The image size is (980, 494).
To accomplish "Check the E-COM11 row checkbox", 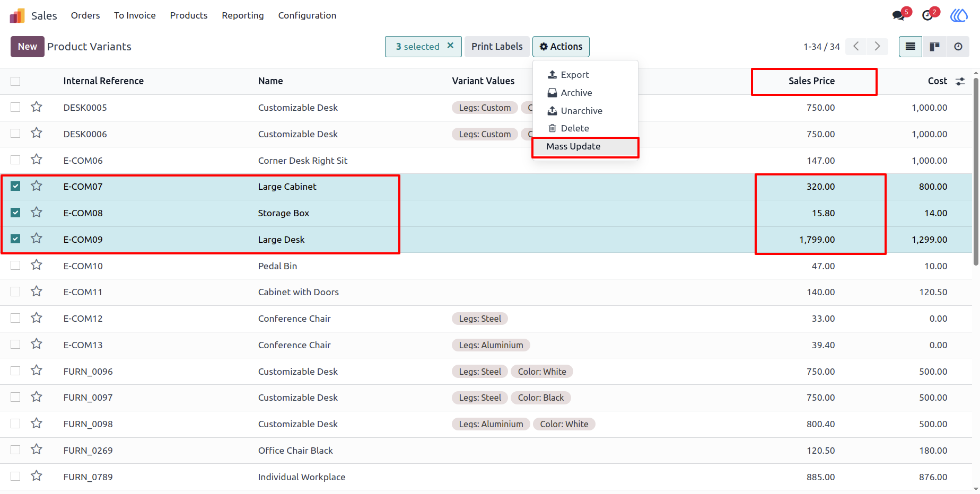I will (x=15, y=292).
